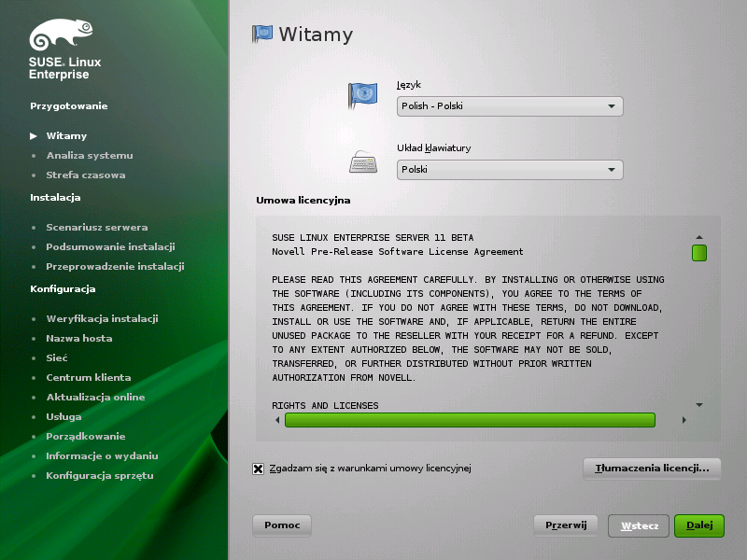Proceed with the Dalej button

pos(699,525)
